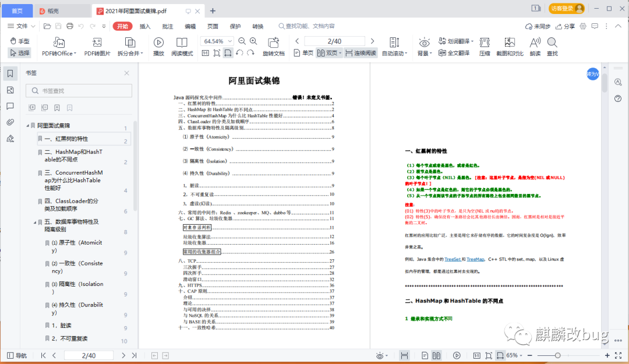Click the zoom in magnifier in toolbar
The height and width of the screenshot is (364, 629).
[x=253, y=41]
